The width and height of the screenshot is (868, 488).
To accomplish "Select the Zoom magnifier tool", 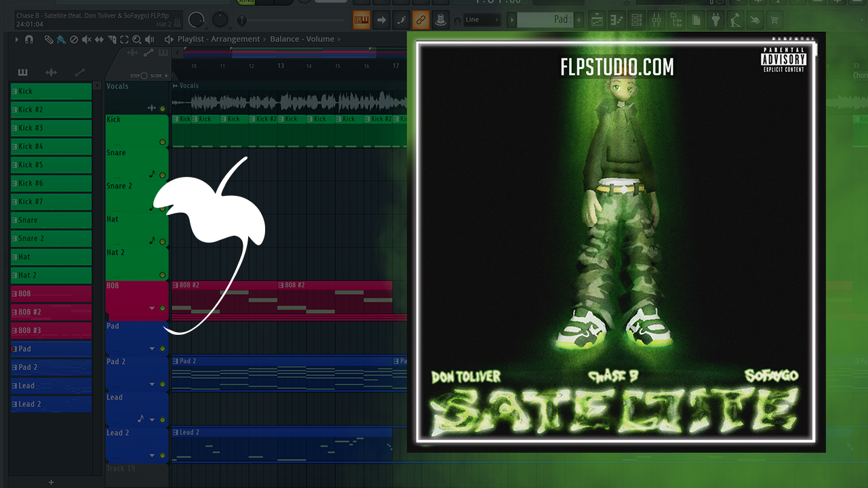I will pos(137,39).
